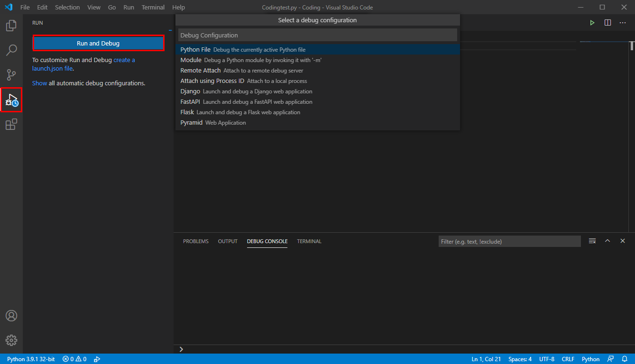Open the Terminal menu
Image resolution: width=635 pixels, height=364 pixels.
(x=153, y=7)
